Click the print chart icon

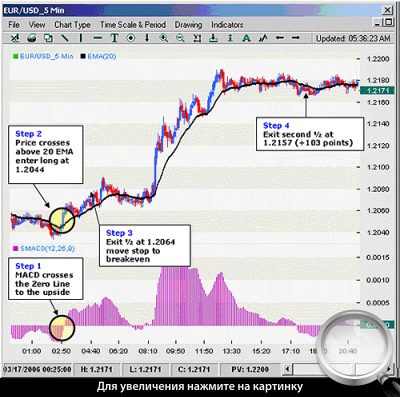(32, 38)
